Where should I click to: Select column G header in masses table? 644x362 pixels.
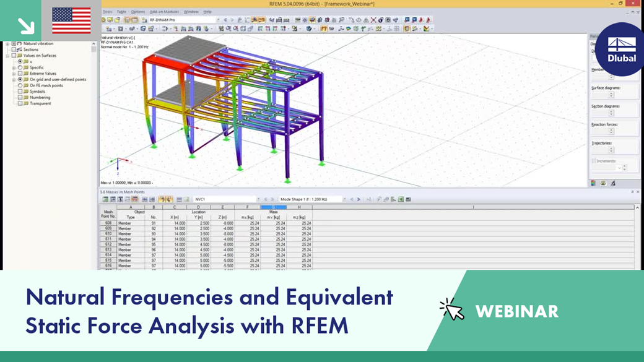pos(274,207)
